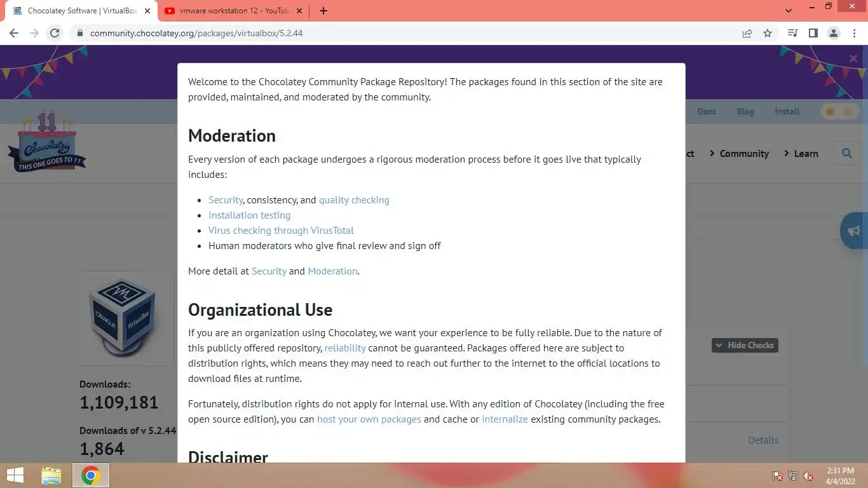Open File Explorer from taskbar
The width and height of the screenshot is (868, 488).
coord(51,475)
